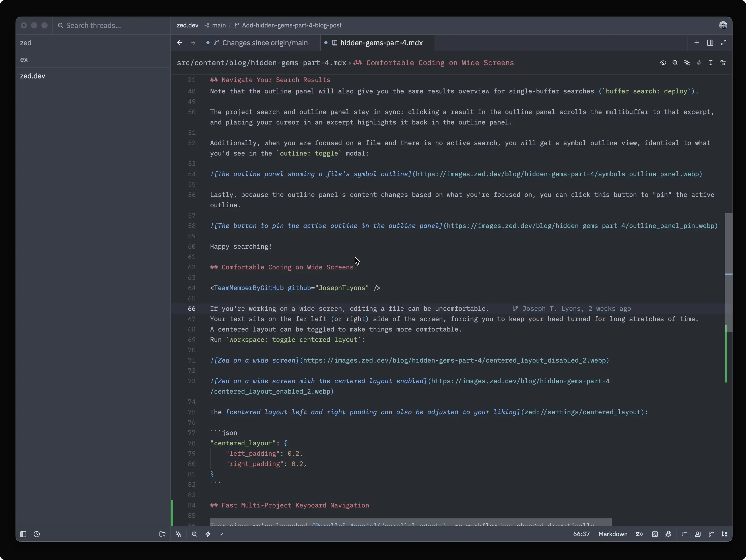Click line number 75 in gutter
The width and height of the screenshot is (746, 560).
click(192, 412)
